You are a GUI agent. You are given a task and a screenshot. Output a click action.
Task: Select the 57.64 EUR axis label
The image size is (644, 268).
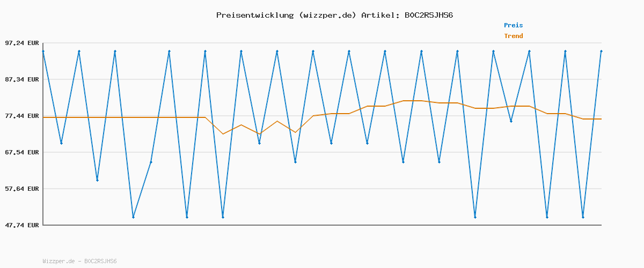coord(23,189)
